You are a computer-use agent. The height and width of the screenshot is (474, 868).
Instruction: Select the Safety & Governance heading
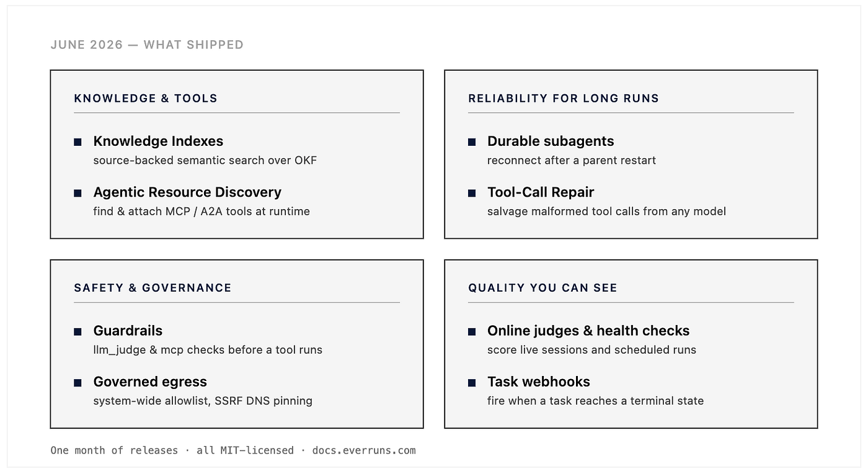[x=153, y=288]
